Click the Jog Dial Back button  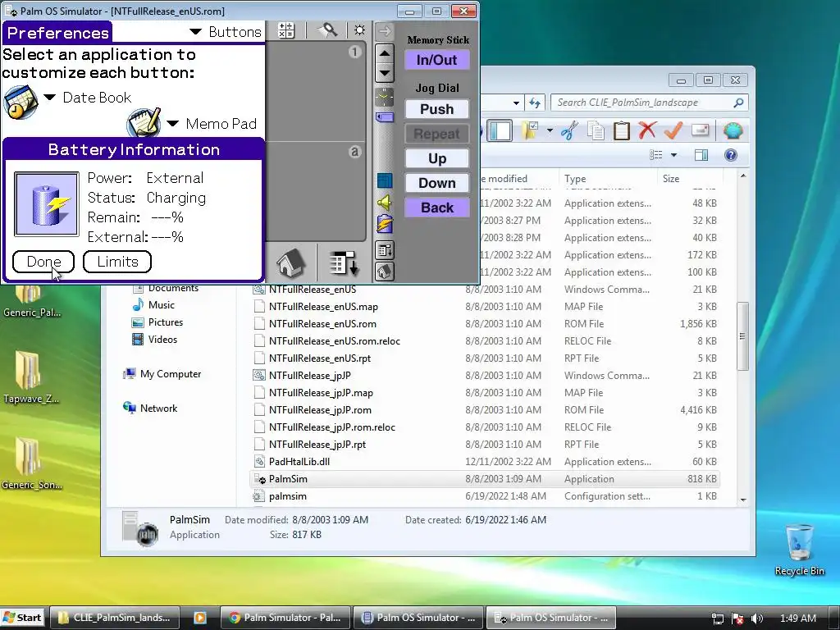(x=437, y=208)
